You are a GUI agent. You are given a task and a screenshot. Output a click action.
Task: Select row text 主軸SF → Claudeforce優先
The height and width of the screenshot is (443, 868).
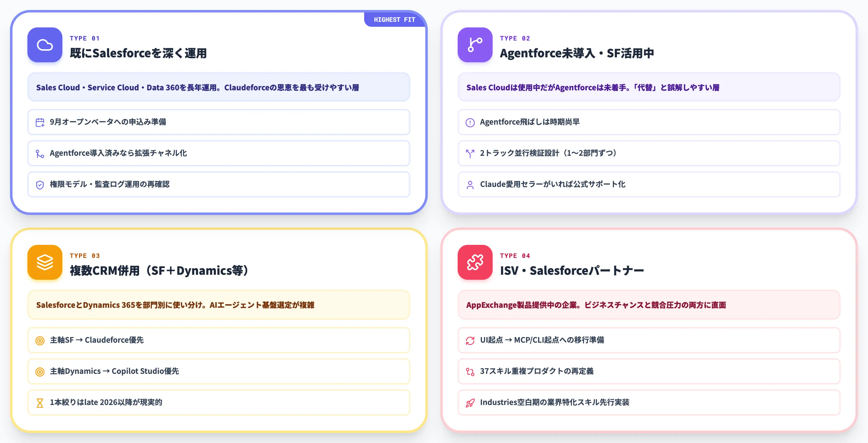97,340
